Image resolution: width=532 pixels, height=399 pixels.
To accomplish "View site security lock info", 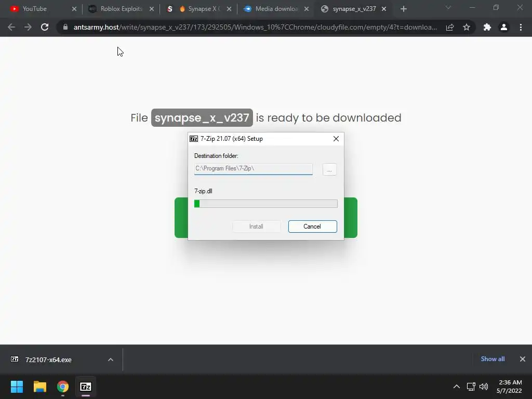I will (65, 27).
